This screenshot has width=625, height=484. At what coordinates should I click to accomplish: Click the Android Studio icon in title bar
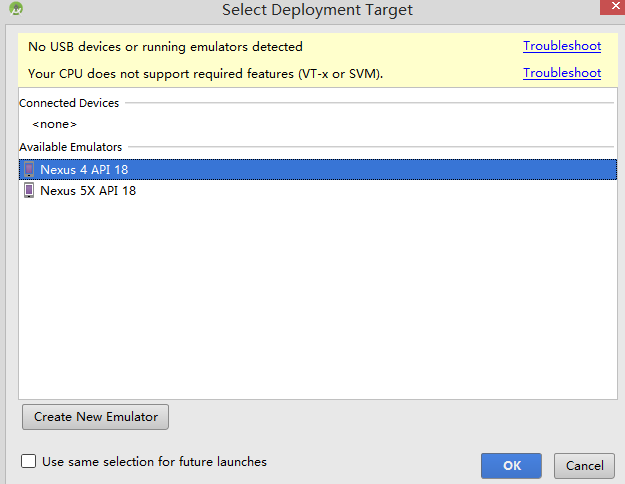[x=16, y=8]
